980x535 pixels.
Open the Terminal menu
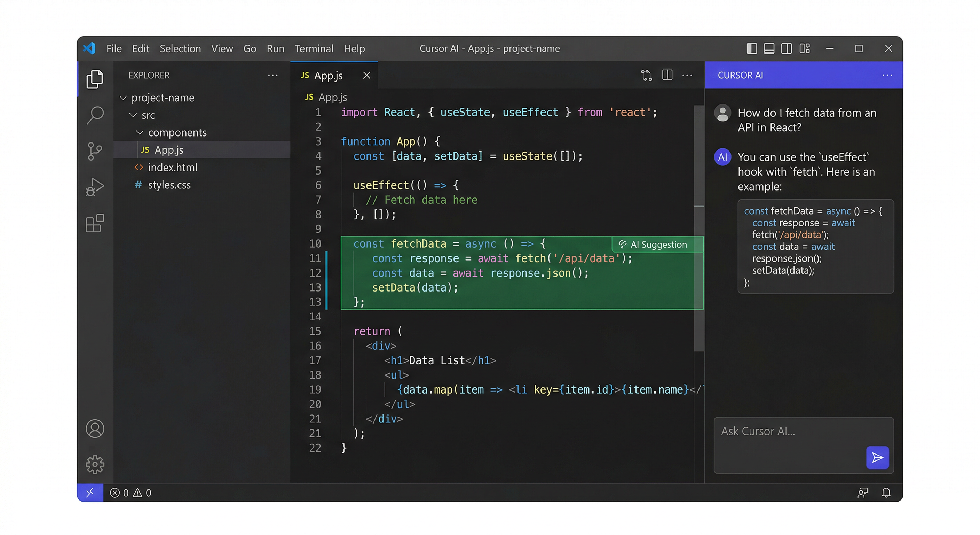click(314, 48)
